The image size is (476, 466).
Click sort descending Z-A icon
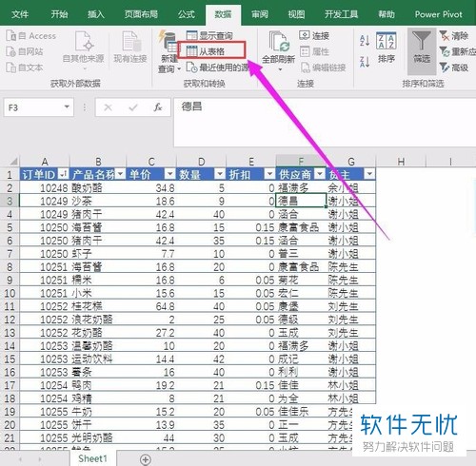coord(365,62)
